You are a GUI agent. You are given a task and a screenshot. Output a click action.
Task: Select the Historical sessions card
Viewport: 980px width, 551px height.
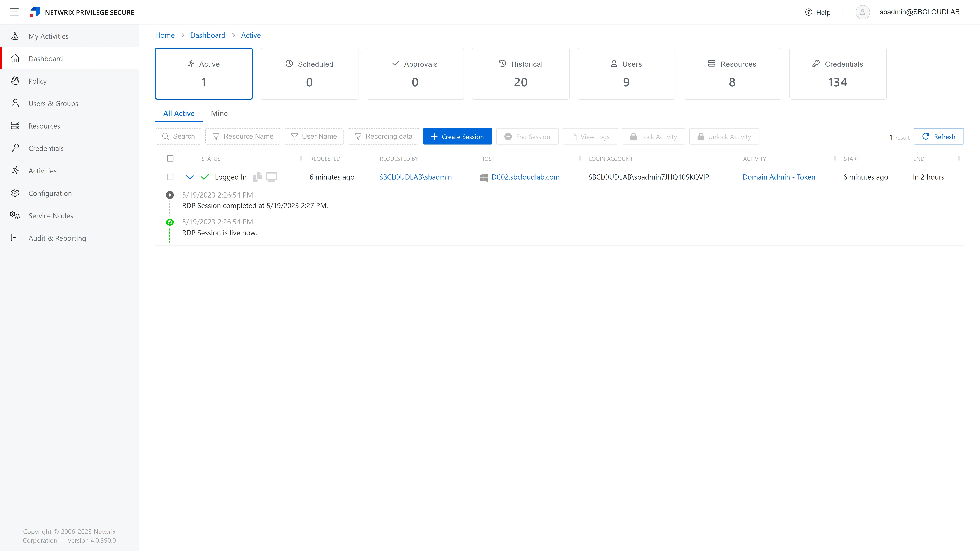pyautogui.click(x=521, y=73)
